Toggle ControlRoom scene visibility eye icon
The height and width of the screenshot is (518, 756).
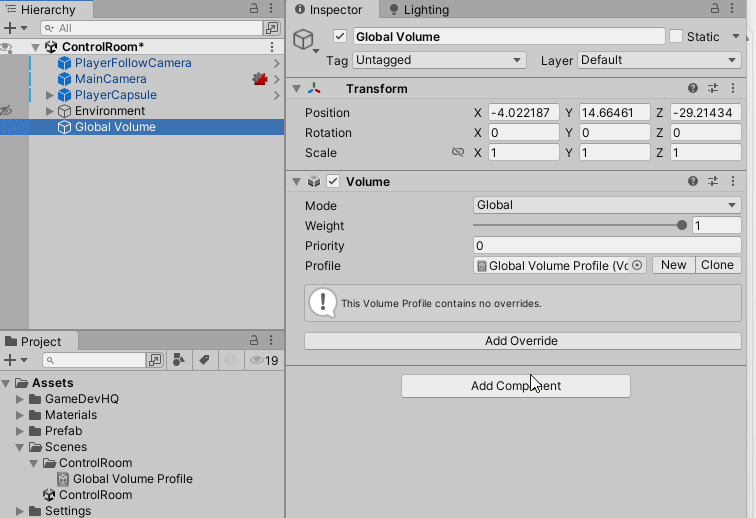(x=6, y=47)
